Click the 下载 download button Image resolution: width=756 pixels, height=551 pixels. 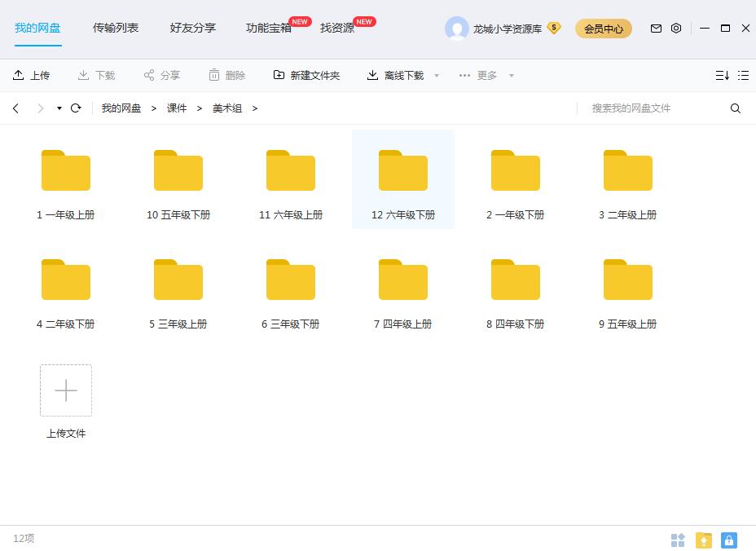tap(96, 75)
